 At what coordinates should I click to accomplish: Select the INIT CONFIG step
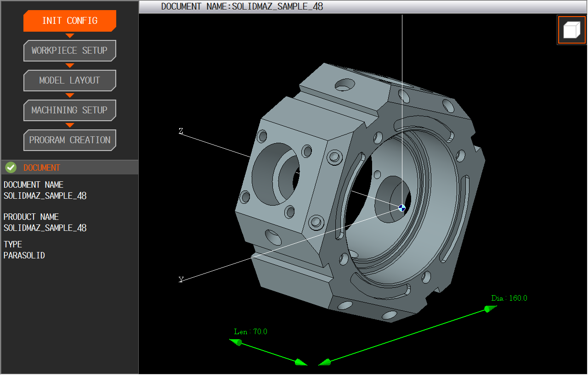70,21
